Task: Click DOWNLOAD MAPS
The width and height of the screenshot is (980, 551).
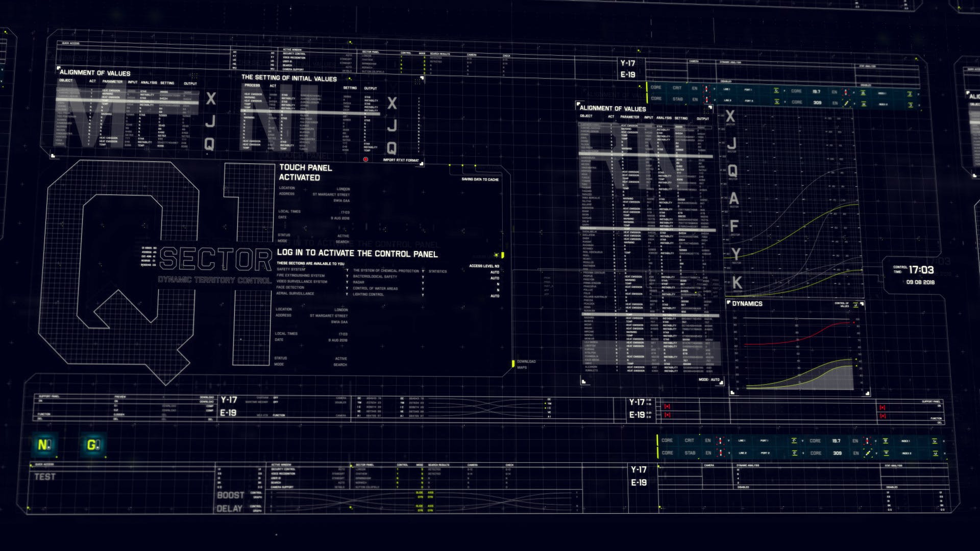Action: [x=526, y=363]
